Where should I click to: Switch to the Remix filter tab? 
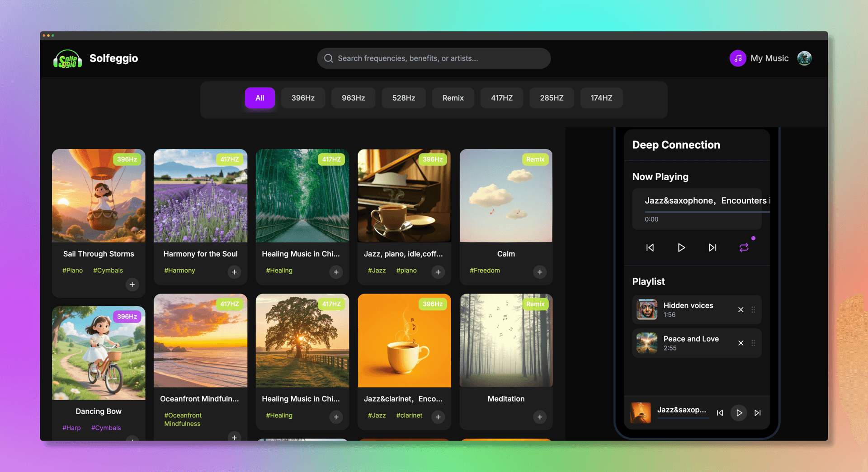pyautogui.click(x=453, y=98)
